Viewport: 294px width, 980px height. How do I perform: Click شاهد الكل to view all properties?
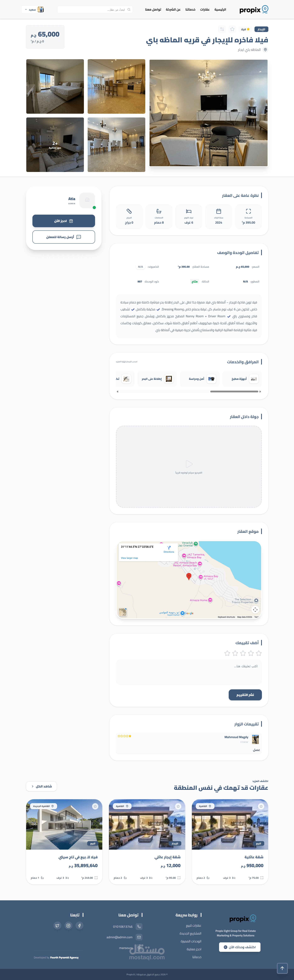coord(41,786)
